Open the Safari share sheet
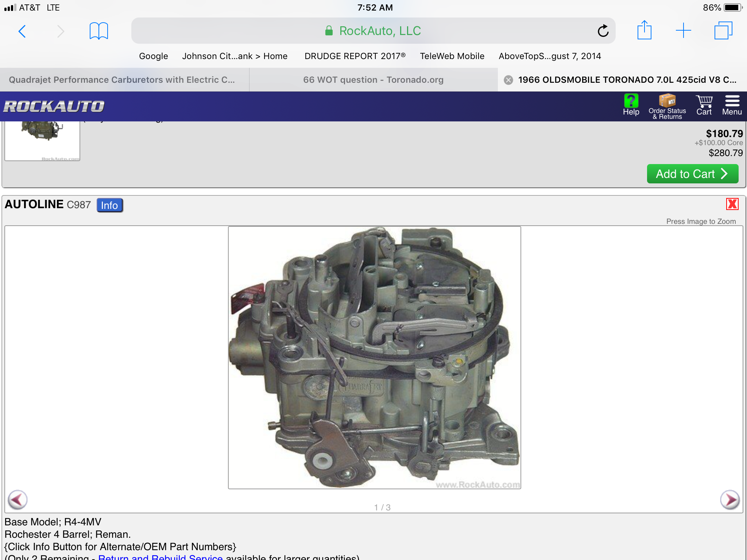The image size is (747, 560). click(644, 30)
